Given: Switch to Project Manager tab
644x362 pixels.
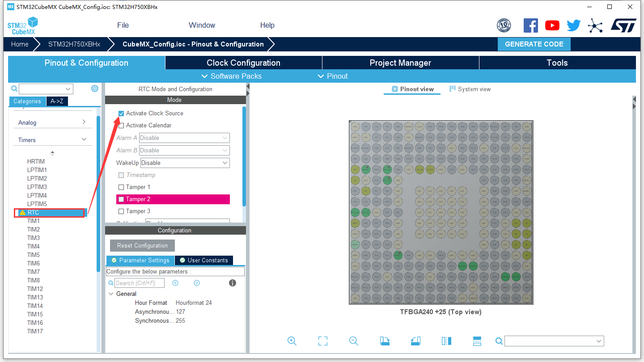Looking at the screenshot, I should click(401, 63).
